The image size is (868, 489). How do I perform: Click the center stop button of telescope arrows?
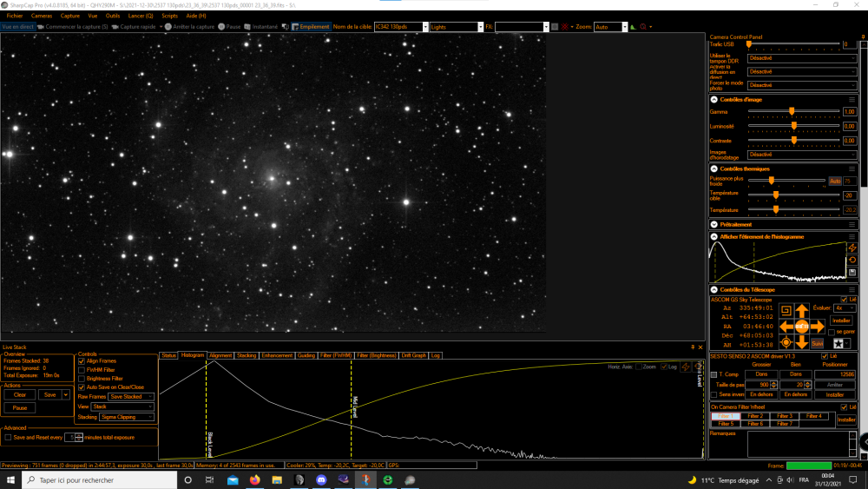(801, 327)
